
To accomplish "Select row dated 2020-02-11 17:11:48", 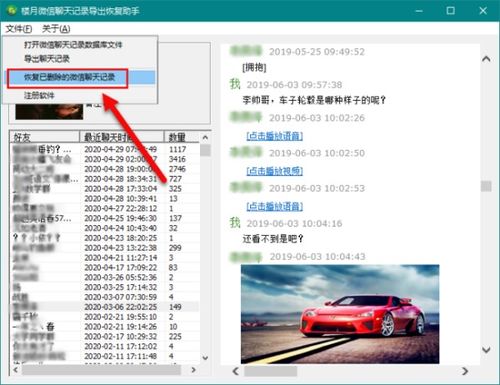I will tap(105, 356).
